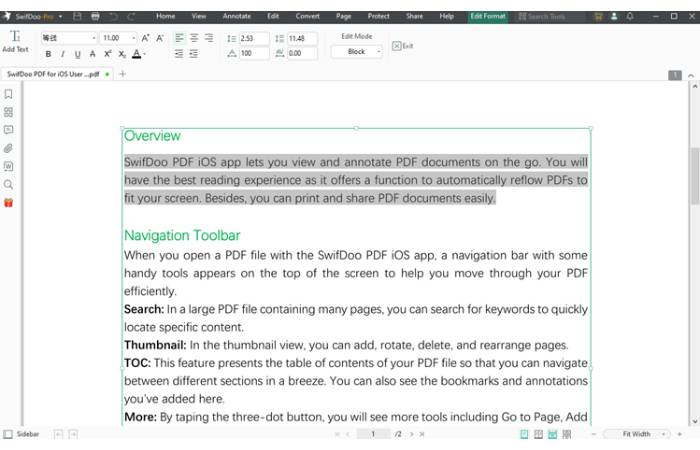This screenshot has height=450, width=700.
Task: Apply superscript formatting
Action: click(107, 54)
